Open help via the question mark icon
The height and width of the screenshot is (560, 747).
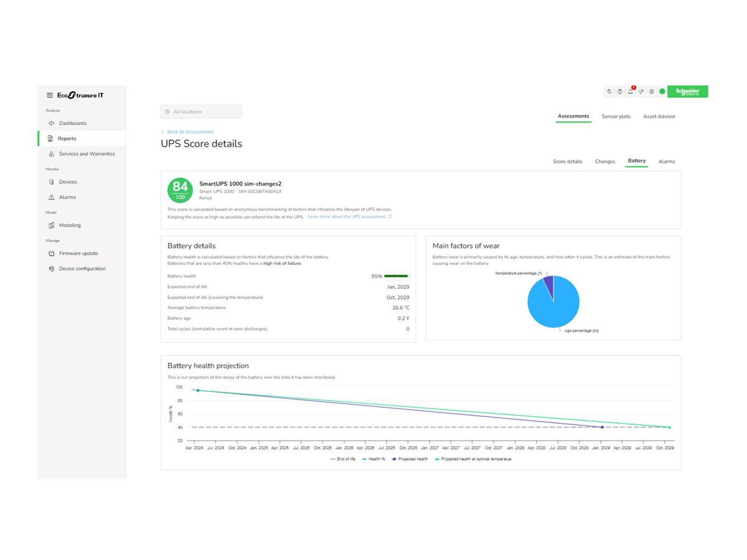tap(620, 91)
